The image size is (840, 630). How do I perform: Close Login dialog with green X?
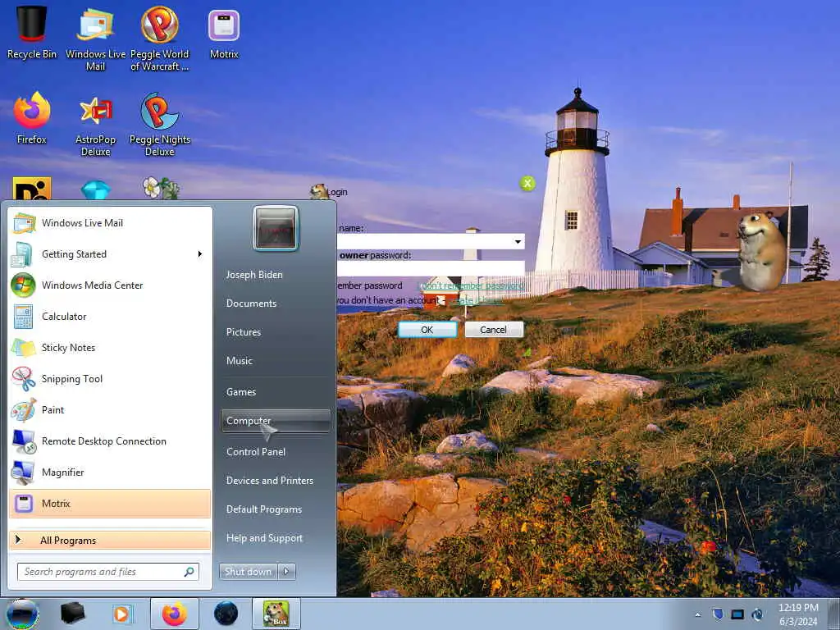(527, 183)
